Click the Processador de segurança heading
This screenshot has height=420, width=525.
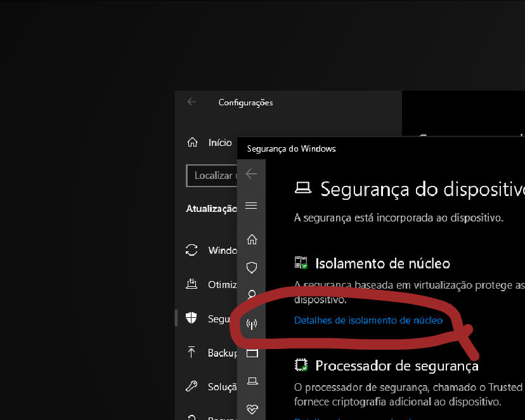pos(397,365)
